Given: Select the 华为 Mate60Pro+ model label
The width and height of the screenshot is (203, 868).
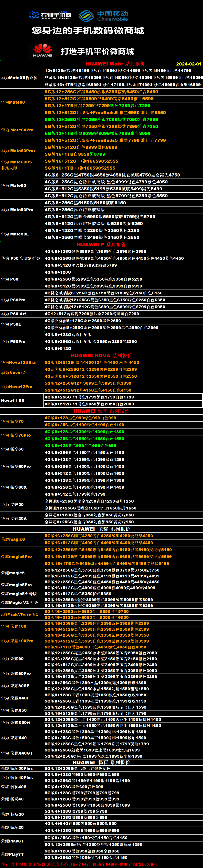Looking at the screenshot, I should 19,151.
